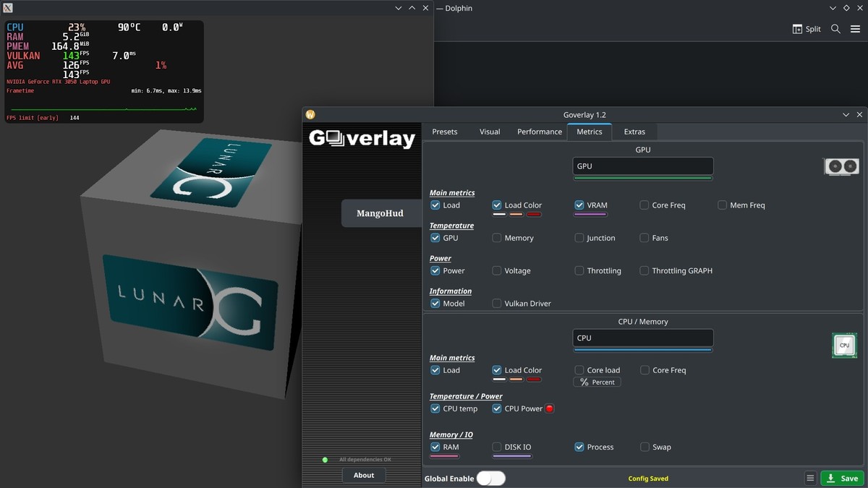The width and height of the screenshot is (868, 488).
Task: Open the Presets tab
Action: pos(444,132)
